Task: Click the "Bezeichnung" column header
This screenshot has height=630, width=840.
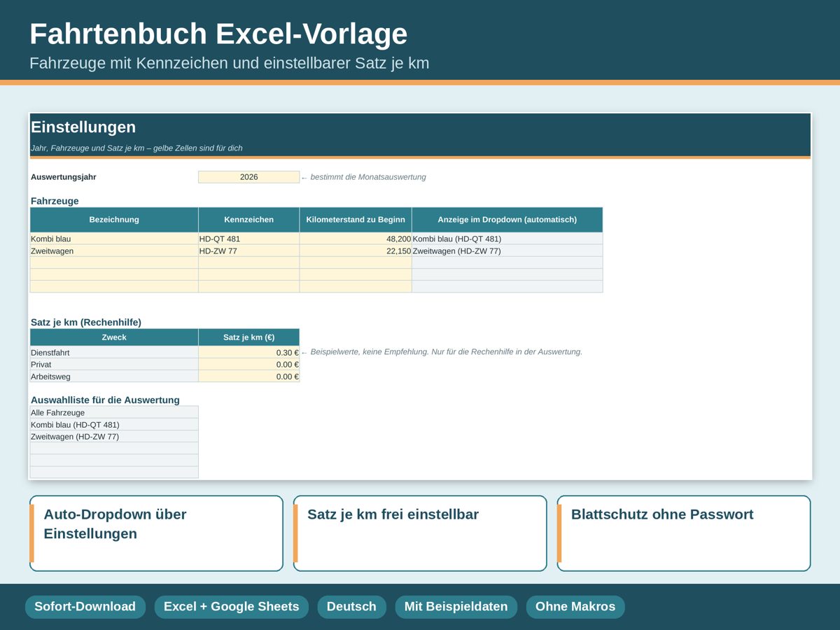Action: (114, 220)
